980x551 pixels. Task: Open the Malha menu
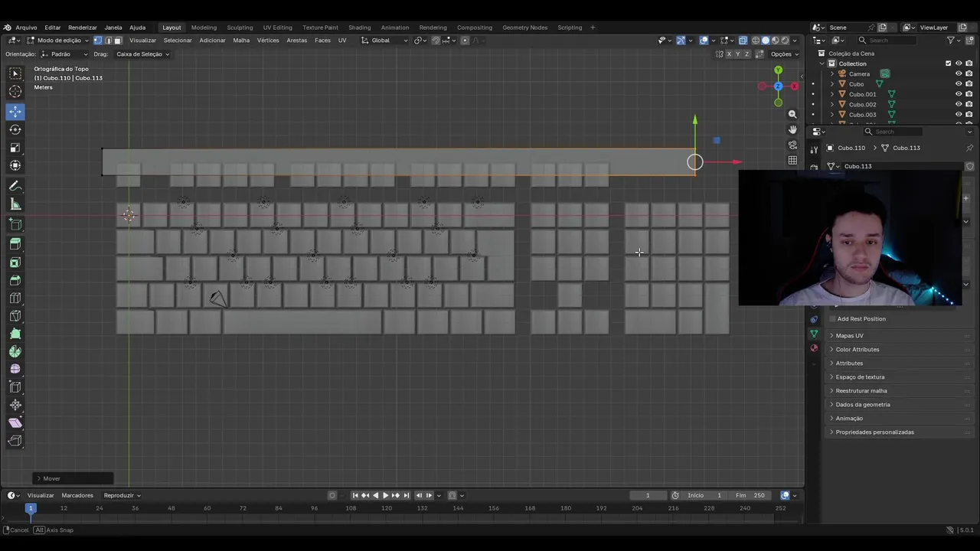(241, 41)
